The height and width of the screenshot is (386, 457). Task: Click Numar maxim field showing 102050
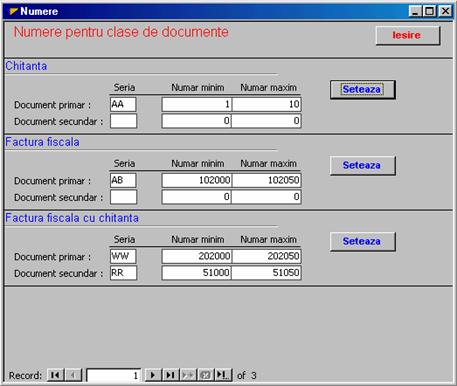click(x=266, y=180)
